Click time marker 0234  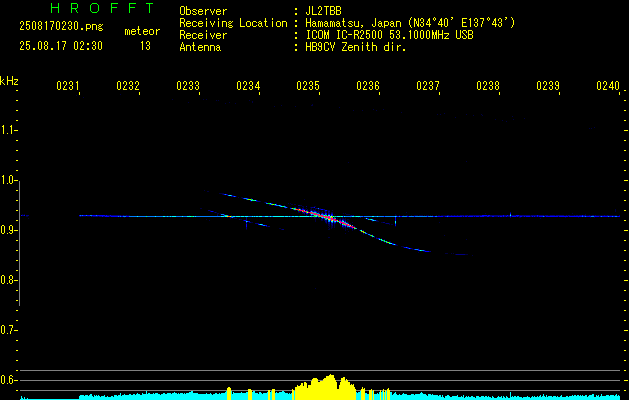coord(248,86)
